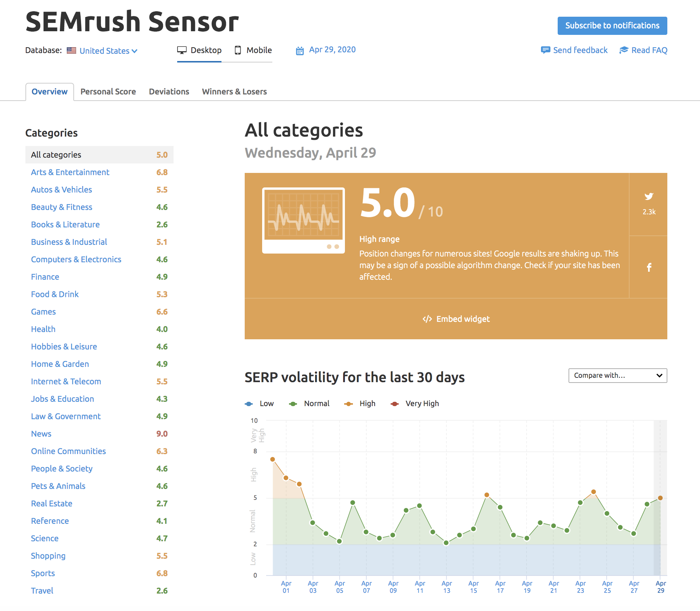Open the People & Society category
Image resolution: width=700 pixels, height=611 pixels.
pyautogui.click(x=62, y=469)
